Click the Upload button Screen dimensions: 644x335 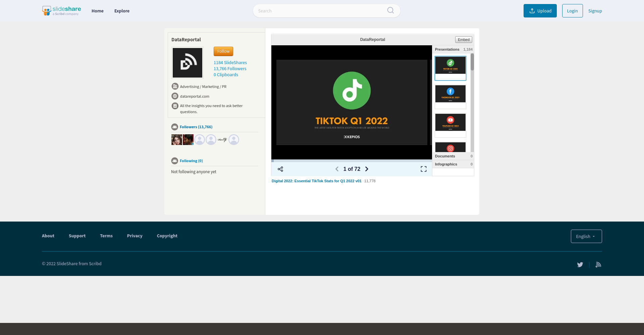click(x=540, y=11)
